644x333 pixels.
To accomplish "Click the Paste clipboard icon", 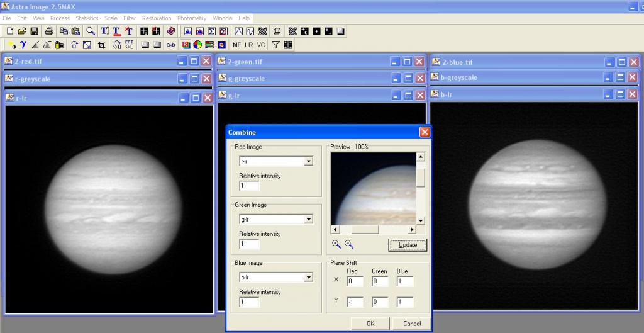I will 75,31.
